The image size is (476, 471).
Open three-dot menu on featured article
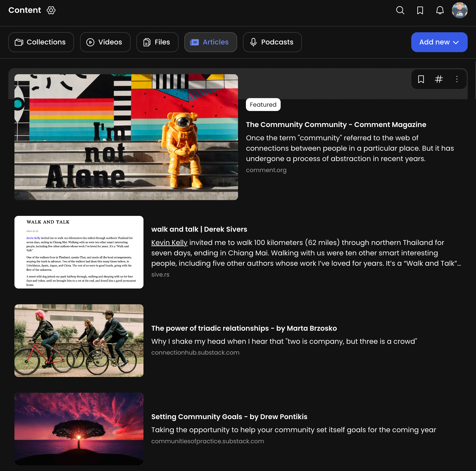click(x=457, y=79)
